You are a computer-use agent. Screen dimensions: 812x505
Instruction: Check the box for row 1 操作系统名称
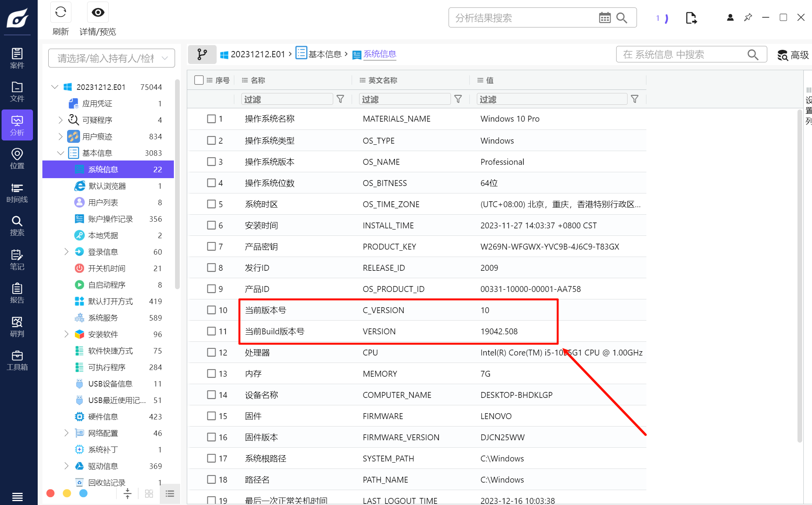(212, 119)
